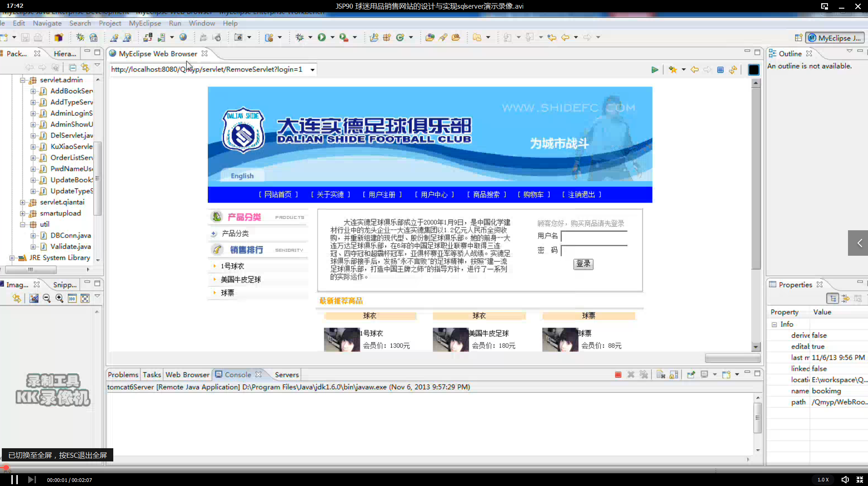Open the Navigate menu
868x486 pixels.
[x=47, y=23]
